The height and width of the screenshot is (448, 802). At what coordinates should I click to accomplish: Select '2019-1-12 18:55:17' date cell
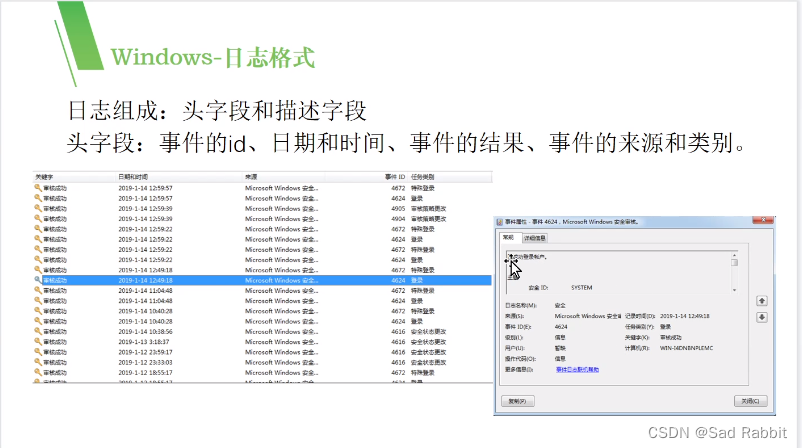coord(145,372)
